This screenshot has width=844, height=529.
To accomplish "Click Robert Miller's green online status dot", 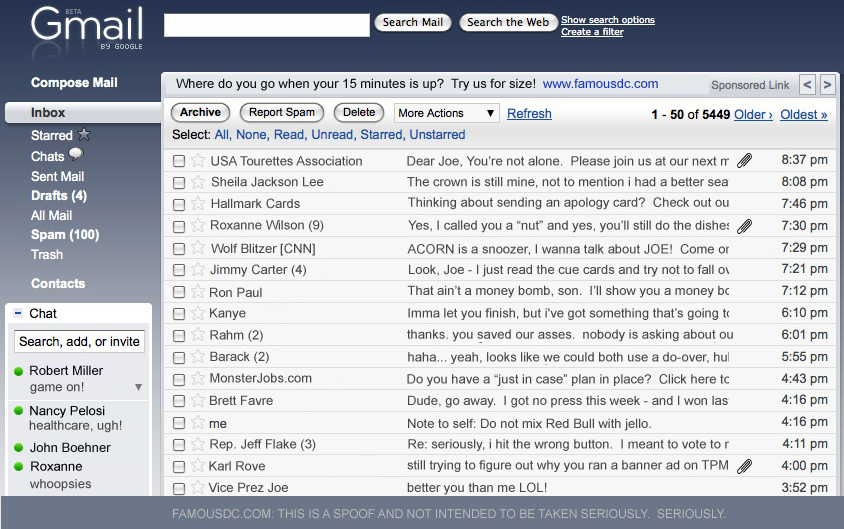I will pyautogui.click(x=18, y=371).
